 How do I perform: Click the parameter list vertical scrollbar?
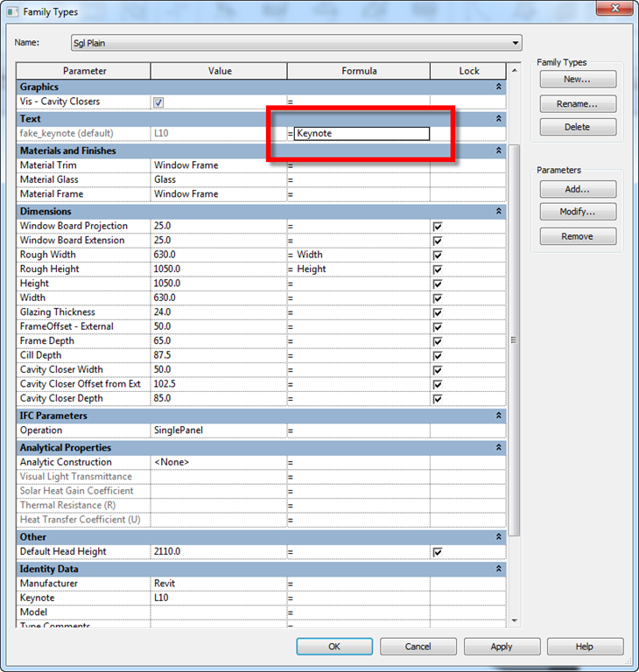click(x=515, y=350)
